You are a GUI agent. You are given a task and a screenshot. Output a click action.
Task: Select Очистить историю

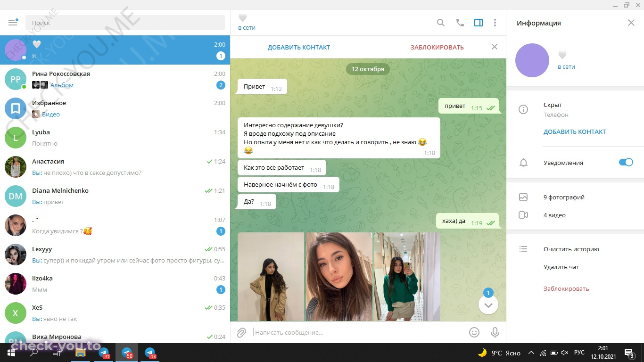[571, 249]
